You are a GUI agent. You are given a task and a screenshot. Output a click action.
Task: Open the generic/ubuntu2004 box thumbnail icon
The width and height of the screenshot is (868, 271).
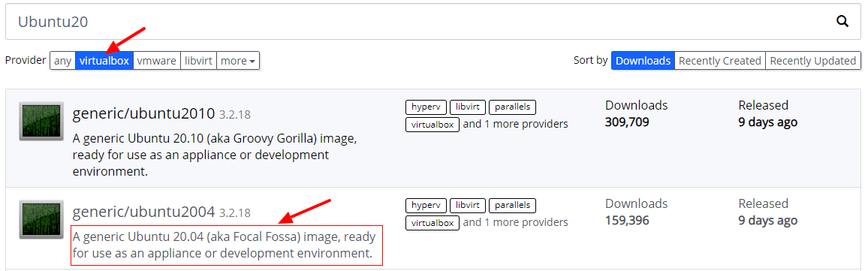tap(41, 219)
